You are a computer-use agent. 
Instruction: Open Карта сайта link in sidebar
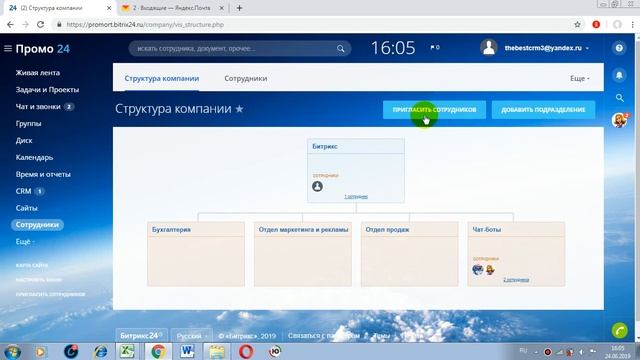[31, 265]
